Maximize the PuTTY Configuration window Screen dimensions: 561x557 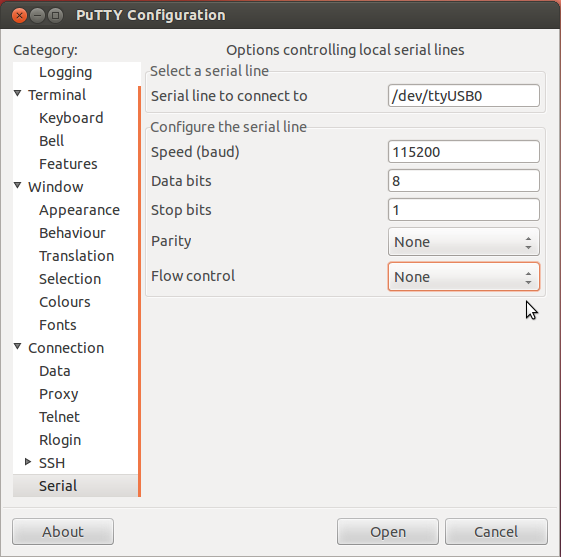coord(55,15)
